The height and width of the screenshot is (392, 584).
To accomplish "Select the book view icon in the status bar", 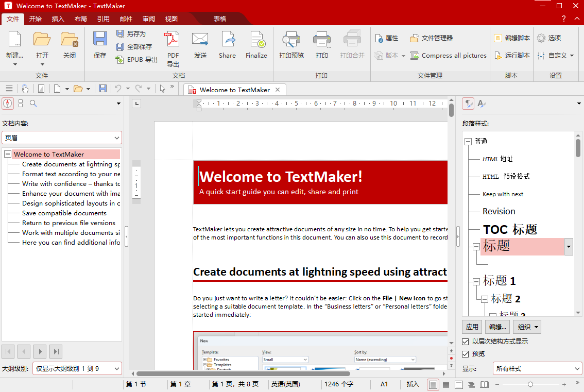I will 484,384.
